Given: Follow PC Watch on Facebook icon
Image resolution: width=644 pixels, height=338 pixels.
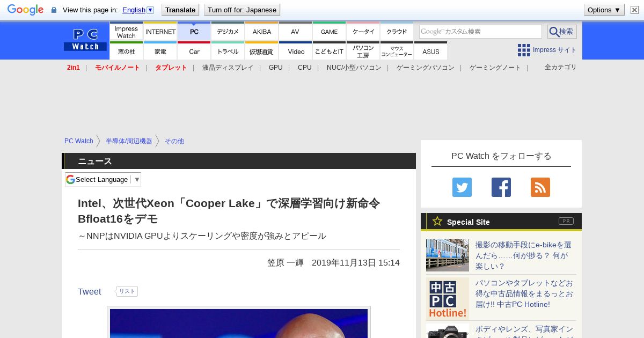Looking at the screenshot, I should coord(501,187).
